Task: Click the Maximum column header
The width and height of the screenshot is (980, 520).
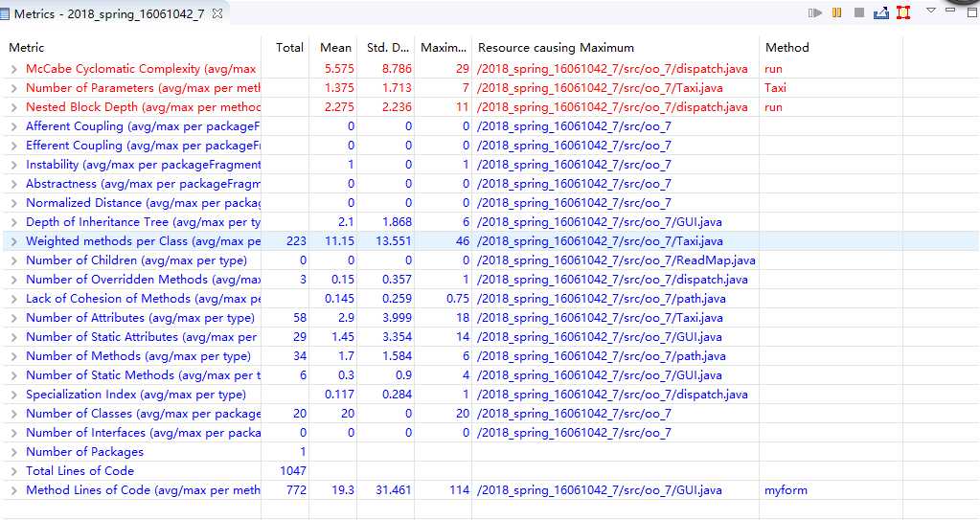Action: click(444, 48)
